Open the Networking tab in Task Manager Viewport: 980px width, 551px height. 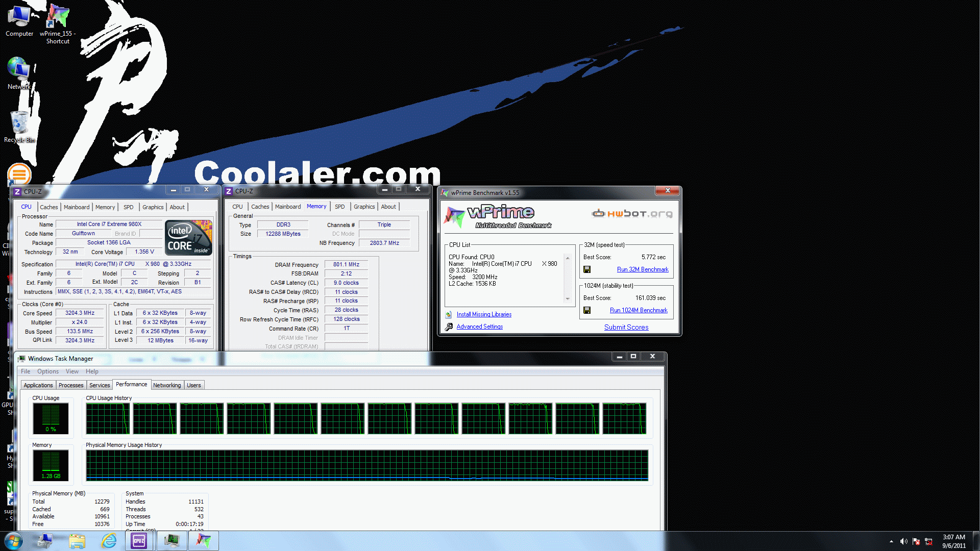[167, 385]
